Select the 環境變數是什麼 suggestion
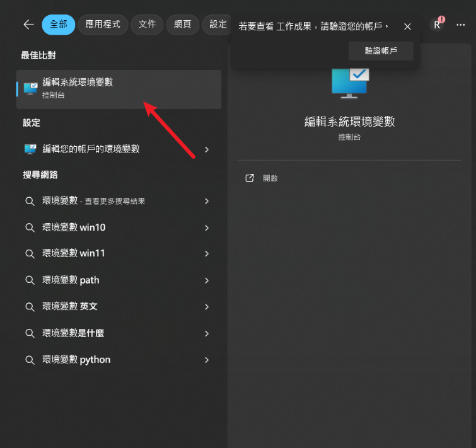The width and height of the screenshot is (476, 448). coord(119,333)
